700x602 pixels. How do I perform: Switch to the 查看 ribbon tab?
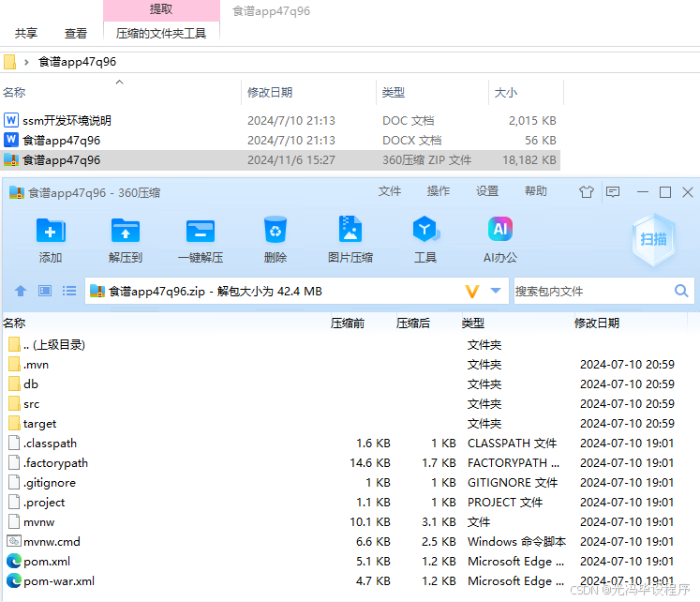(76, 34)
